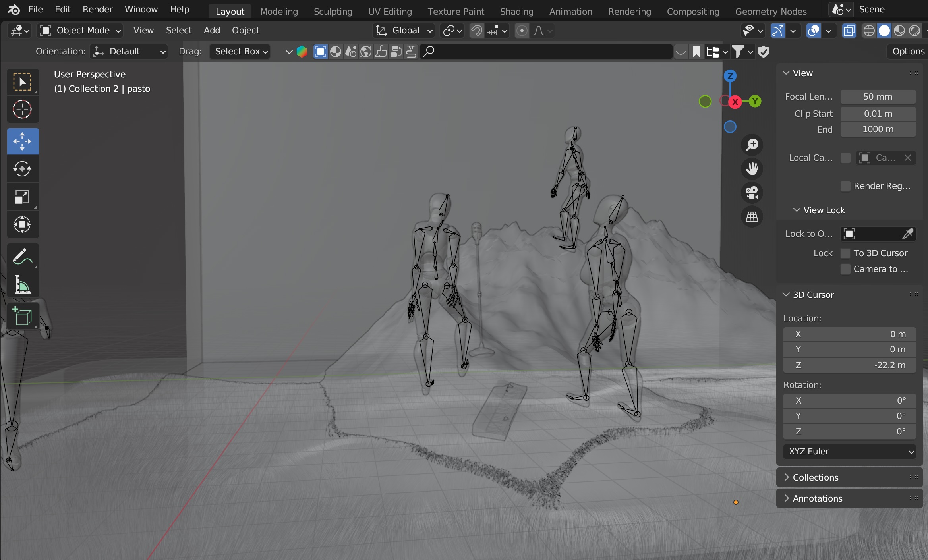
Task: Open the Render menu
Action: click(97, 10)
